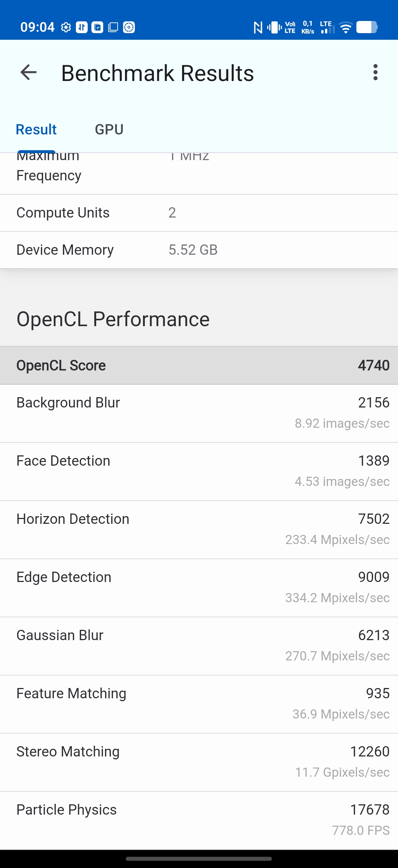
Task: Open the Gaussian Blur result row
Action: [x=199, y=646]
